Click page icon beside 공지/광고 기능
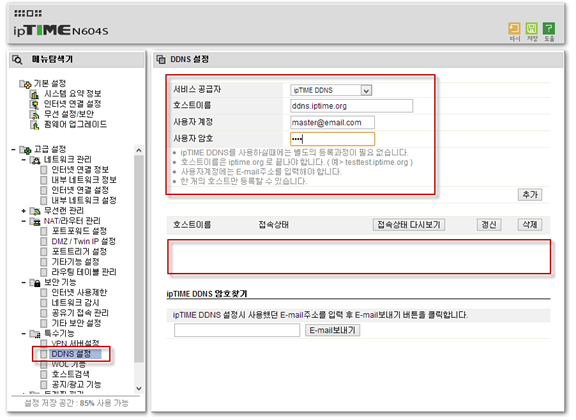This screenshot has height=420, width=576. [44, 385]
